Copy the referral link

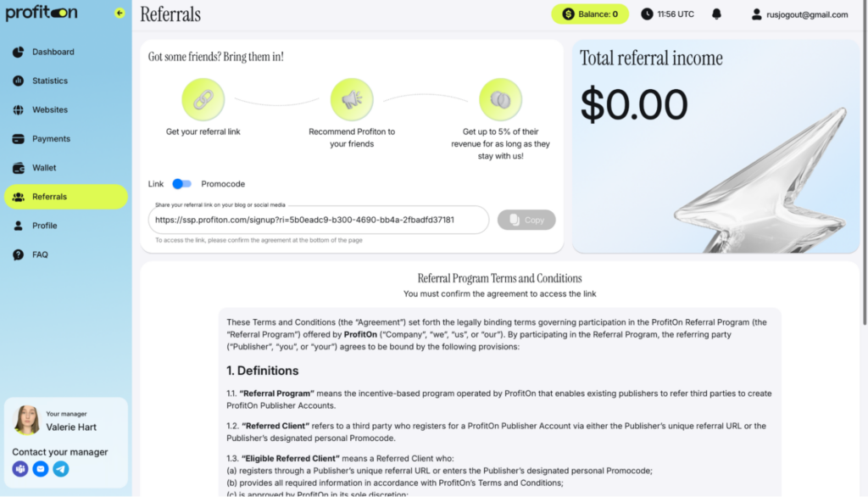[526, 220]
